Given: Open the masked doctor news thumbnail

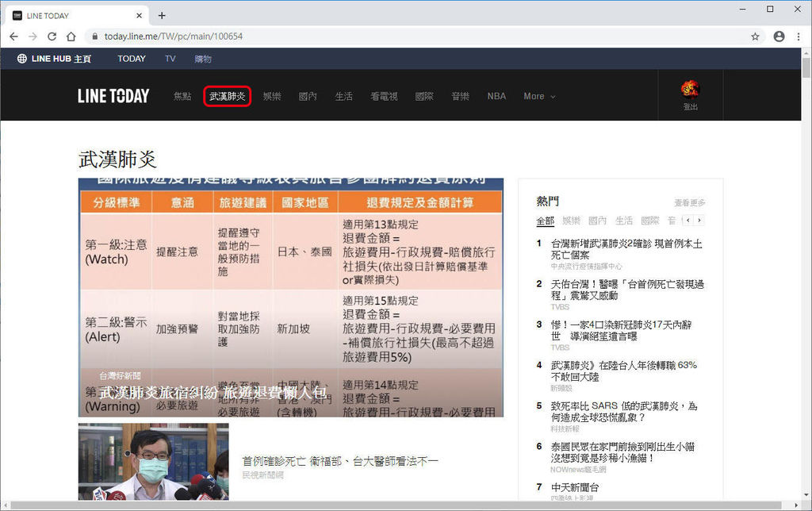Looking at the screenshot, I should click(153, 461).
